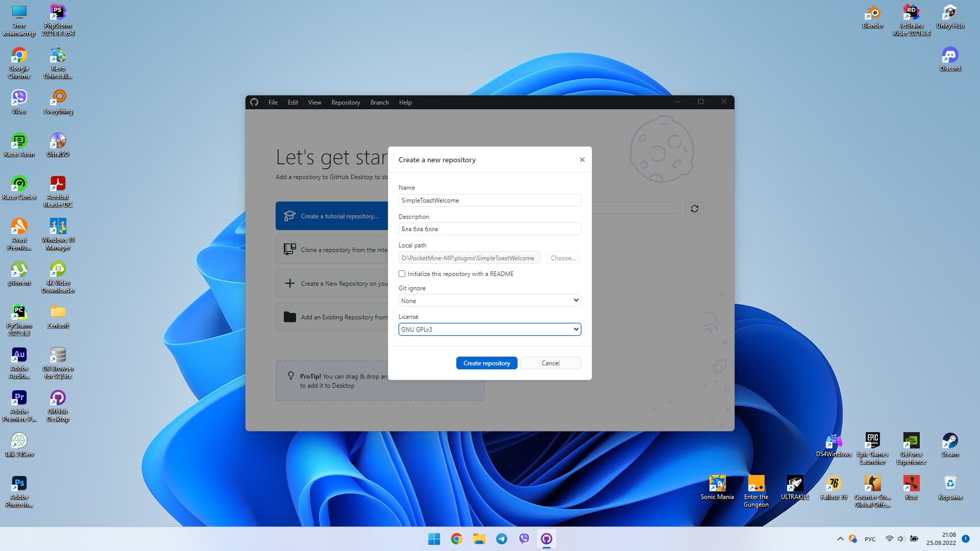Viewport: 980px width, 551px height.
Task: Expand hidden system tray icons chevron
Action: (x=840, y=539)
